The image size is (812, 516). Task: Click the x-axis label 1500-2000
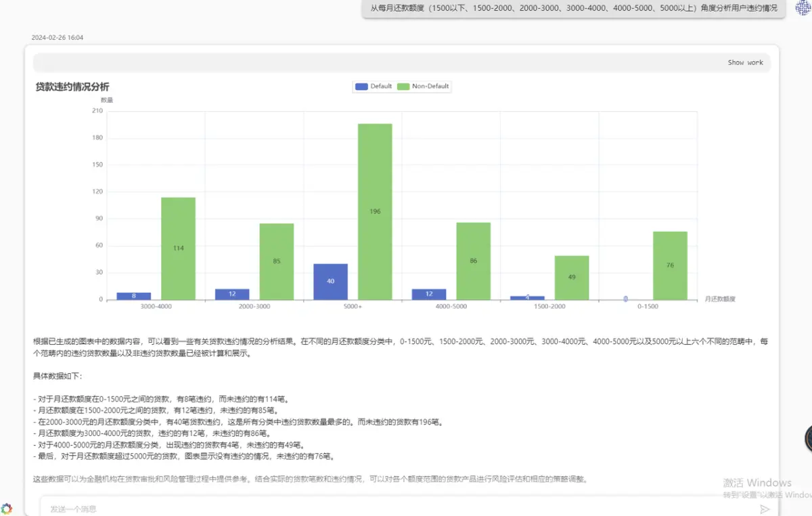click(x=549, y=306)
